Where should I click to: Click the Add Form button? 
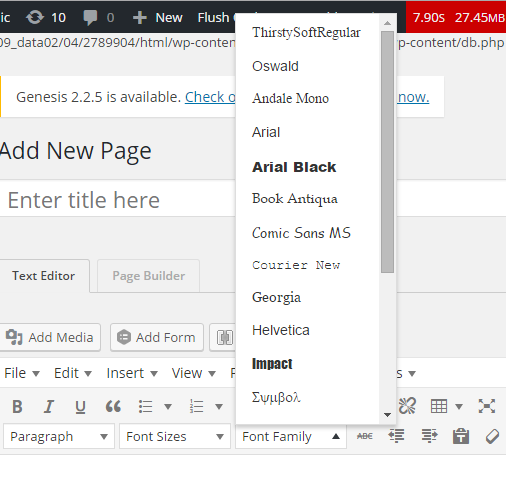coord(157,337)
